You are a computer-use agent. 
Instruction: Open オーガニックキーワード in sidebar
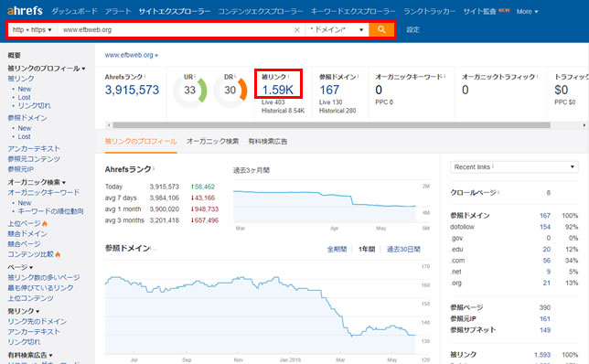click(x=44, y=192)
